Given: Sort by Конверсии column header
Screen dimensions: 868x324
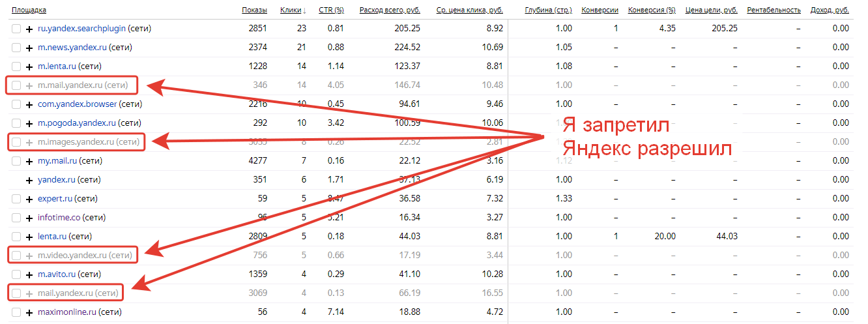Looking at the screenshot, I should [x=600, y=10].
